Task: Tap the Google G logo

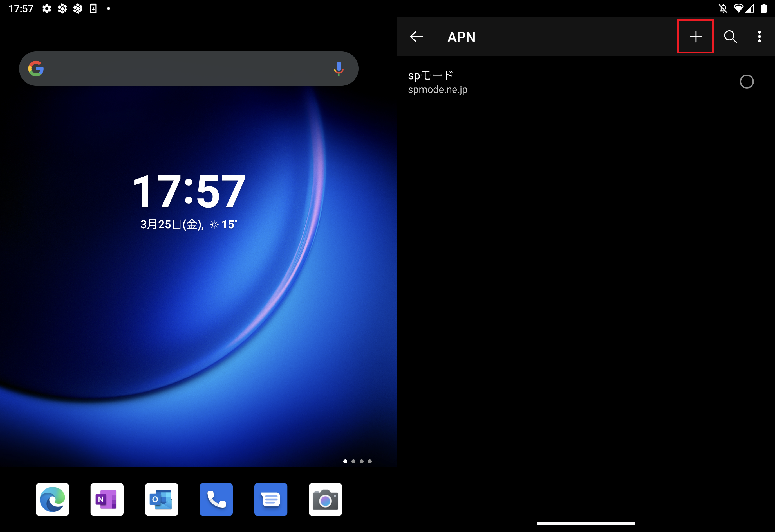Action: [x=36, y=69]
